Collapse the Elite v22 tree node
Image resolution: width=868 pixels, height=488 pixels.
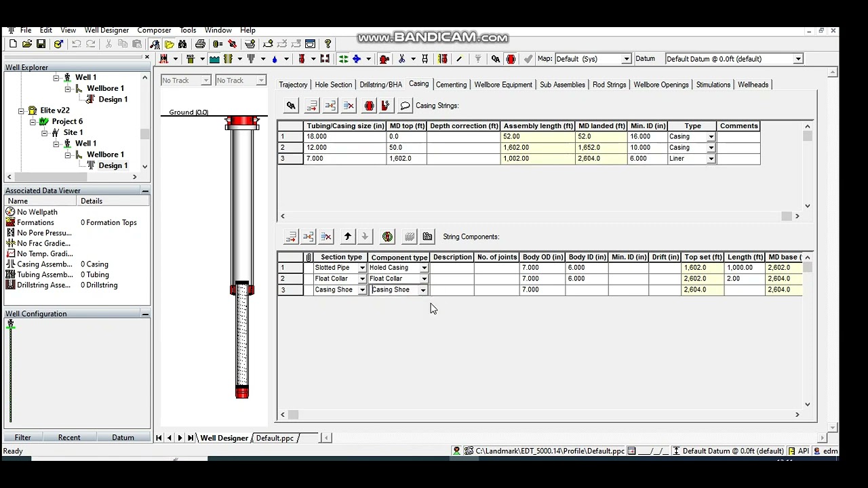(22, 110)
